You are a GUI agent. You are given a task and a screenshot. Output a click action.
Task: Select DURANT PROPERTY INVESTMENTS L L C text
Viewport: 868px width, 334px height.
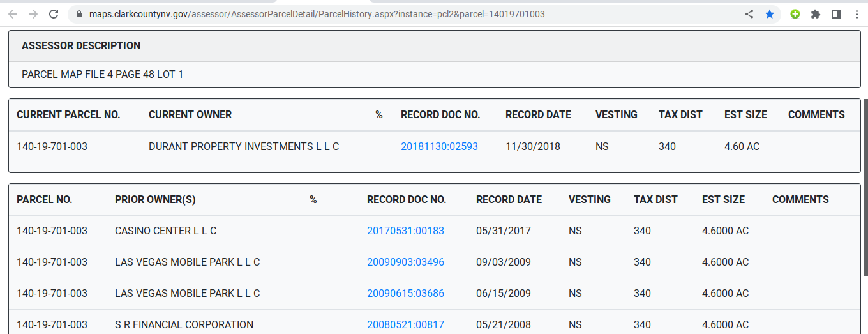tap(244, 147)
